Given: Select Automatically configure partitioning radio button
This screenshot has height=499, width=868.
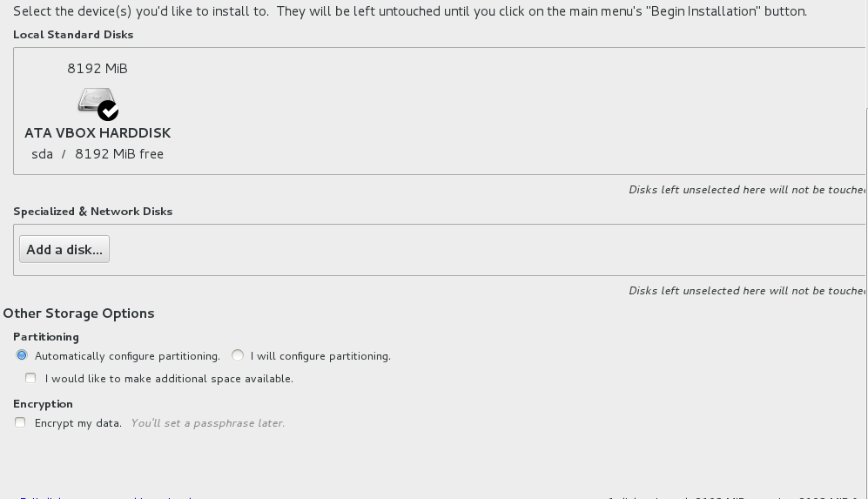Looking at the screenshot, I should click(22, 355).
